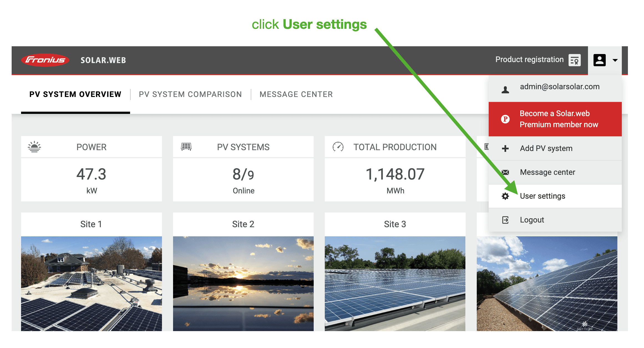
Task: Click the admin@solarsolar.com account entry
Action: [559, 87]
